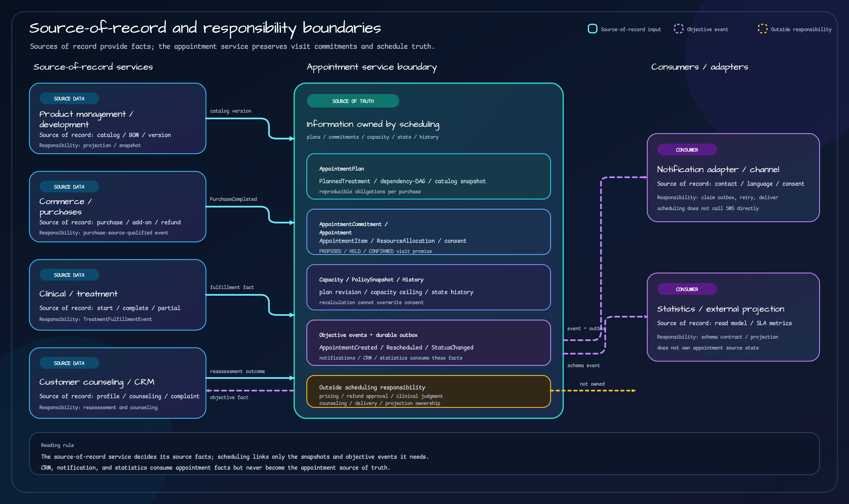Click 'AppointmentCommitment / Appointment' box title
The width and height of the screenshot is (849, 504).
click(353, 228)
